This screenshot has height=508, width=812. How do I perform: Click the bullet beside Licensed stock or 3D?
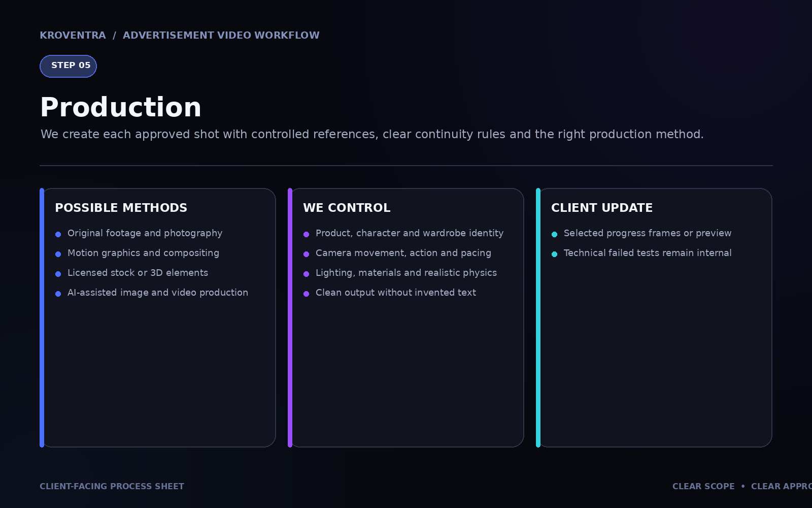coord(58,274)
